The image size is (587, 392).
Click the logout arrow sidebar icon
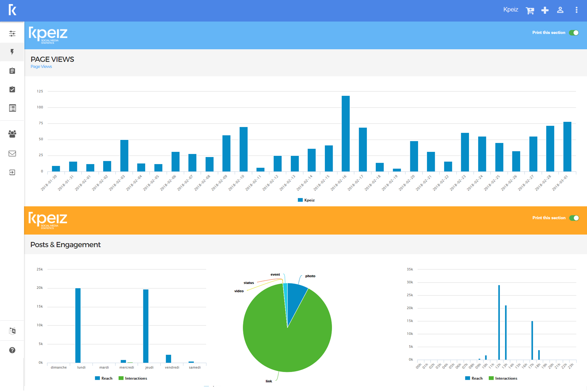pos(12,172)
